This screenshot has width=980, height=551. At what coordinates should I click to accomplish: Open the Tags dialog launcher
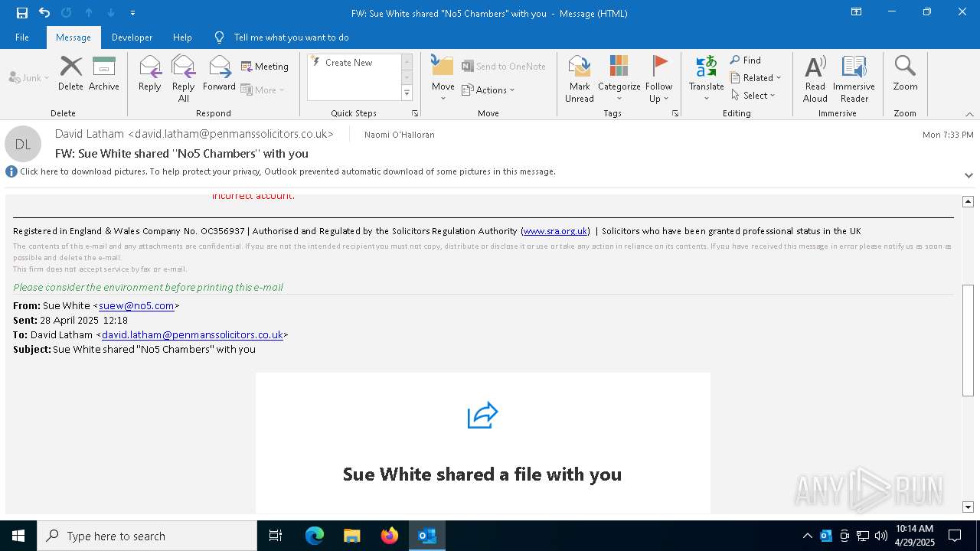[x=675, y=113]
